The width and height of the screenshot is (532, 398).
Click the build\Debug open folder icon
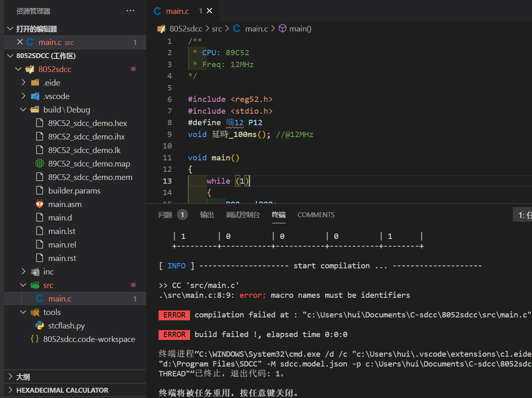point(35,110)
